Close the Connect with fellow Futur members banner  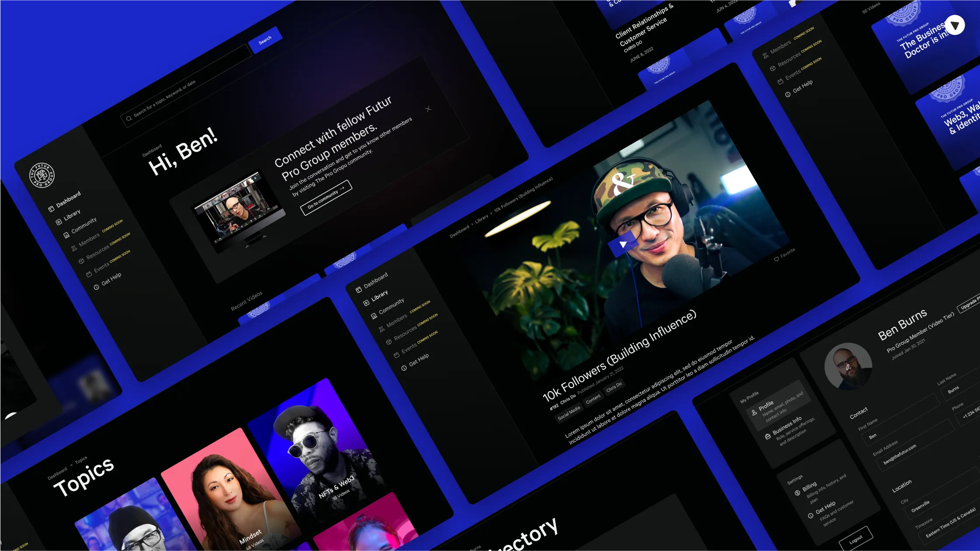click(428, 109)
